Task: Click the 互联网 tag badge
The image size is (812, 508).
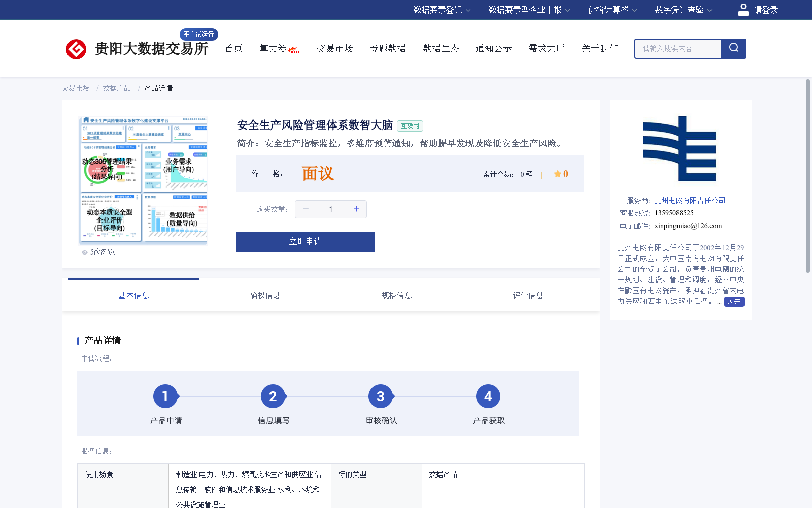Action: (410, 126)
